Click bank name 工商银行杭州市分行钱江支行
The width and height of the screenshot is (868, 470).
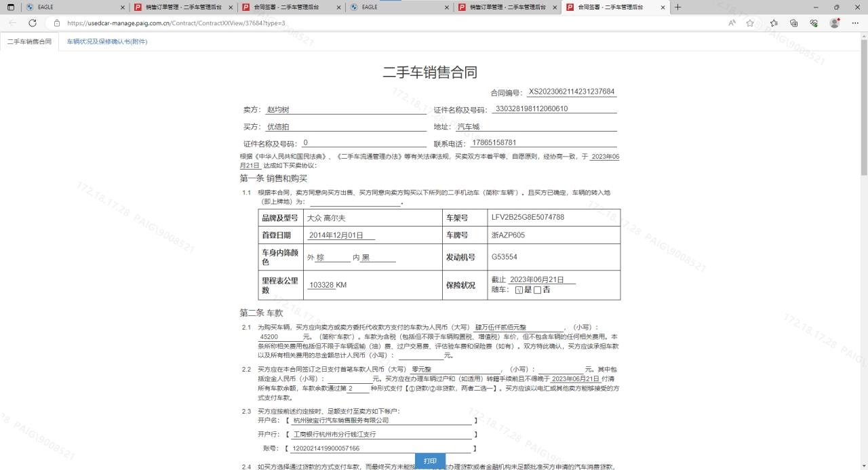click(x=334, y=434)
